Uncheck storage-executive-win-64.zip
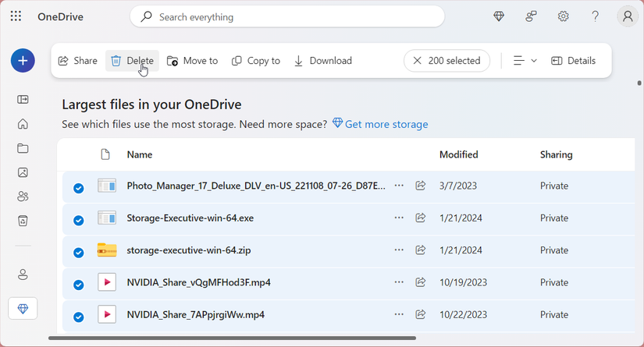Image resolution: width=644 pixels, height=347 pixels. click(x=78, y=252)
